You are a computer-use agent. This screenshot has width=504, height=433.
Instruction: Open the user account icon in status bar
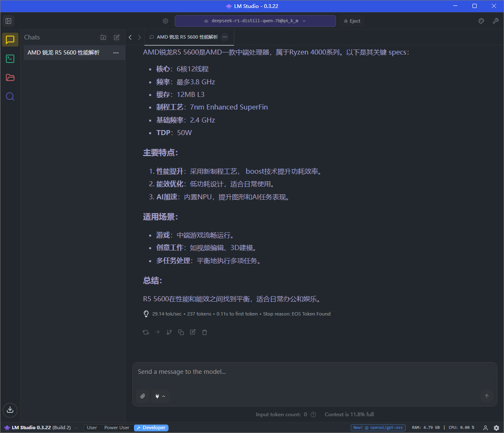point(486,428)
